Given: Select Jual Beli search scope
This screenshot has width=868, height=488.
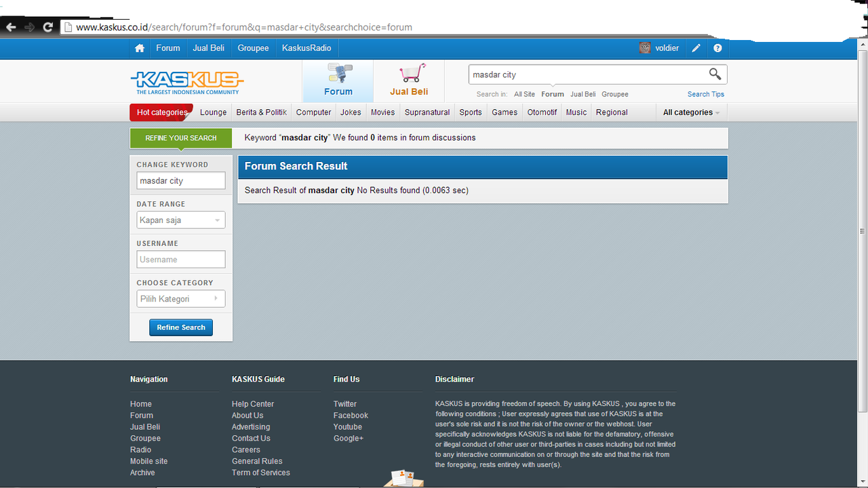Looking at the screenshot, I should click(583, 94).
